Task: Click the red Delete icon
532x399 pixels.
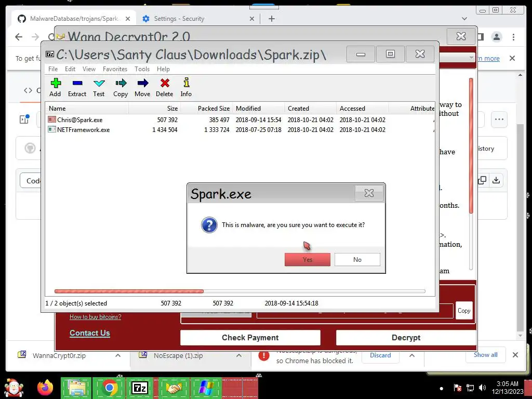Action: 165,87
